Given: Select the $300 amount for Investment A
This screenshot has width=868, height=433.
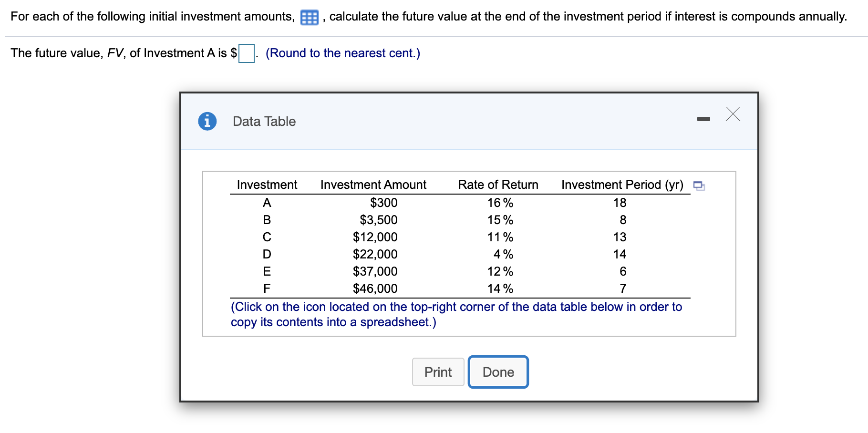Looking at the screenshot, I should [383, 202].
